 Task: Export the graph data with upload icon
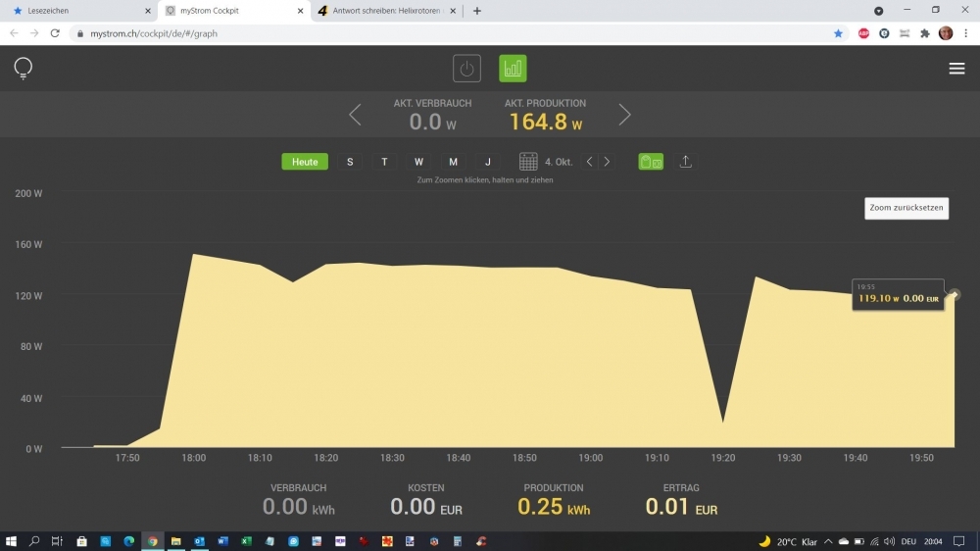coord(686,162)
